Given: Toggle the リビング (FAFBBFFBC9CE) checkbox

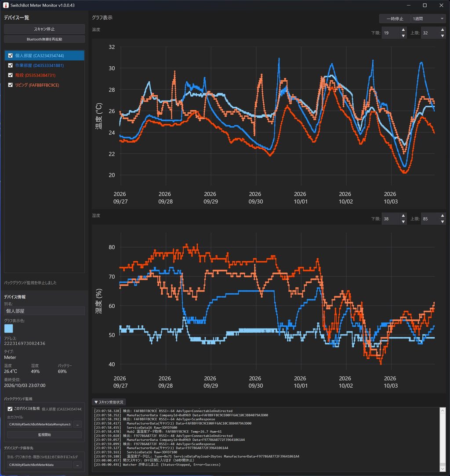Looking at the screenshot, I should [x=11, y=85].
